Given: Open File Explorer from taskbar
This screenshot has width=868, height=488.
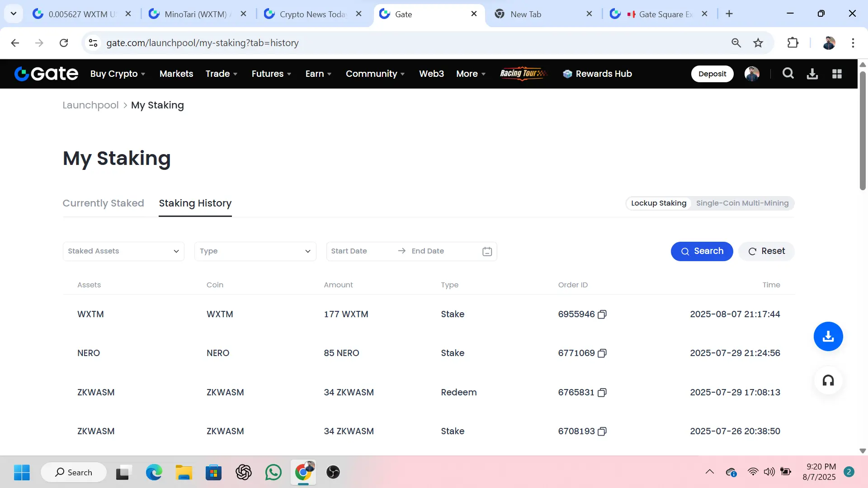Looking at the screenshot, I should 184,472.
